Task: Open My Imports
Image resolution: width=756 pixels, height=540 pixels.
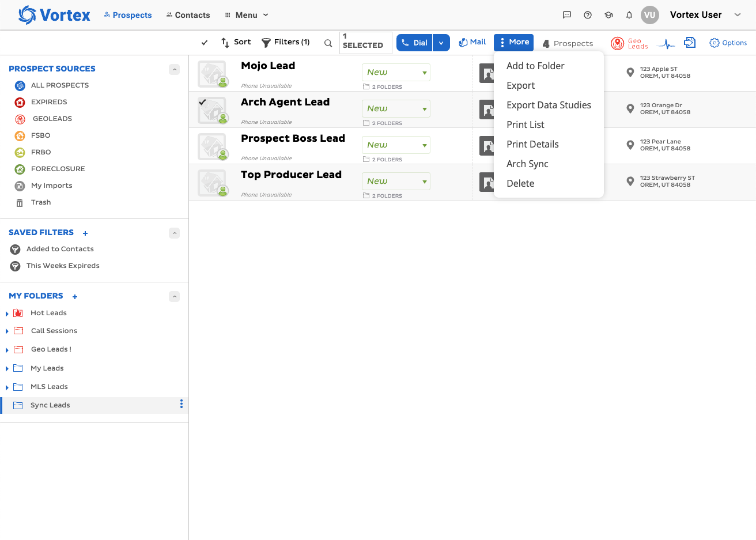Action: click(44, 186)
